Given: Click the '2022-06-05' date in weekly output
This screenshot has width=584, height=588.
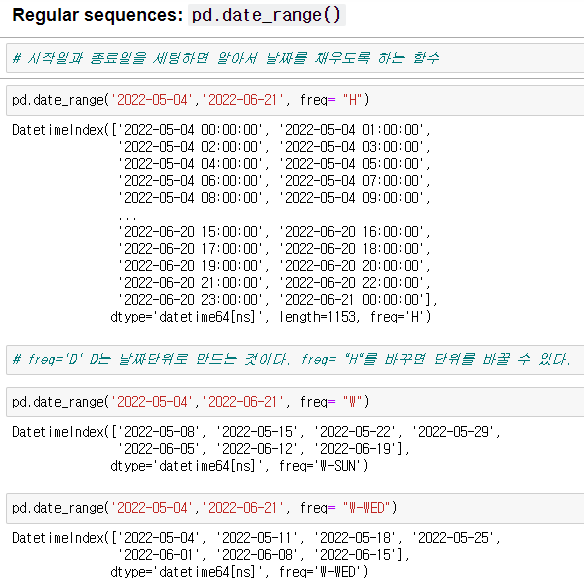Looking at the screenshot, I should [x=159, y=449].
